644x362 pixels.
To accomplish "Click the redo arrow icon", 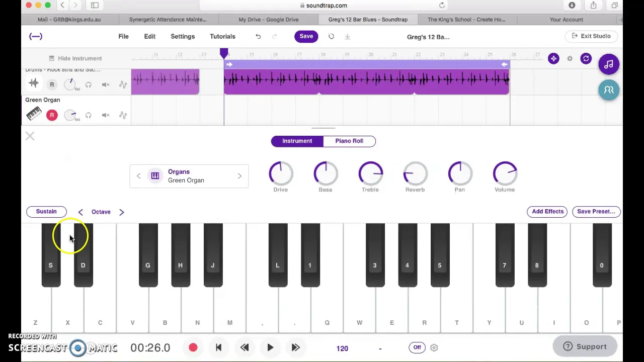I will pyautogui.click(x=274, y=36).
